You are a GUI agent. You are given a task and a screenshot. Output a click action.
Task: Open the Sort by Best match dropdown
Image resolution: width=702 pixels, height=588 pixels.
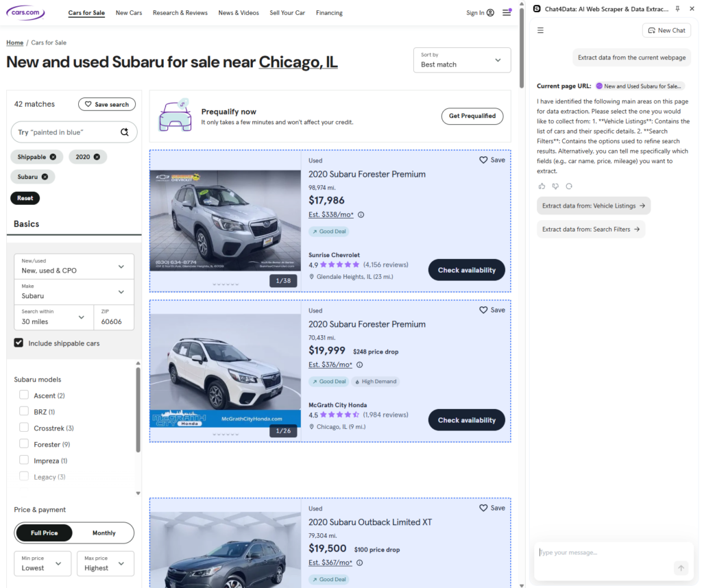462,60
